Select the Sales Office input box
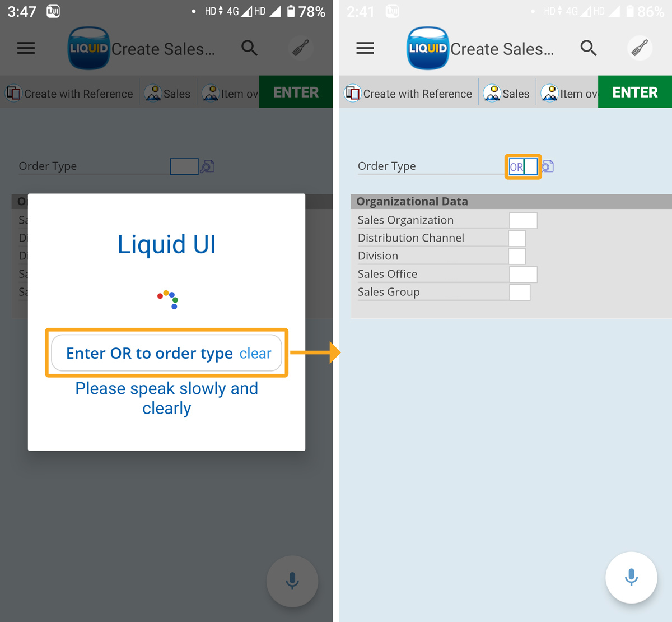 pos(523,275)
